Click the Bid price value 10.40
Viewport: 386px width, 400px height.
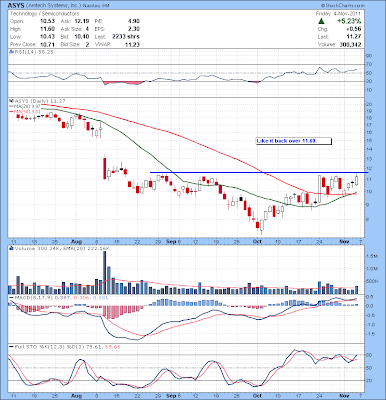(82, 37)
